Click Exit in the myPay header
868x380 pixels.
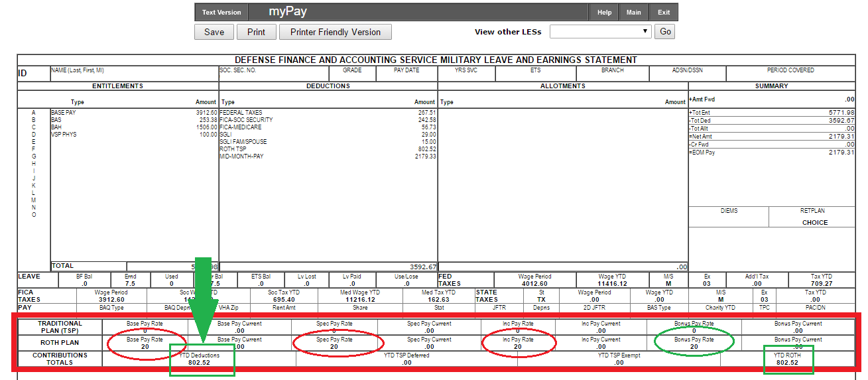664,12
